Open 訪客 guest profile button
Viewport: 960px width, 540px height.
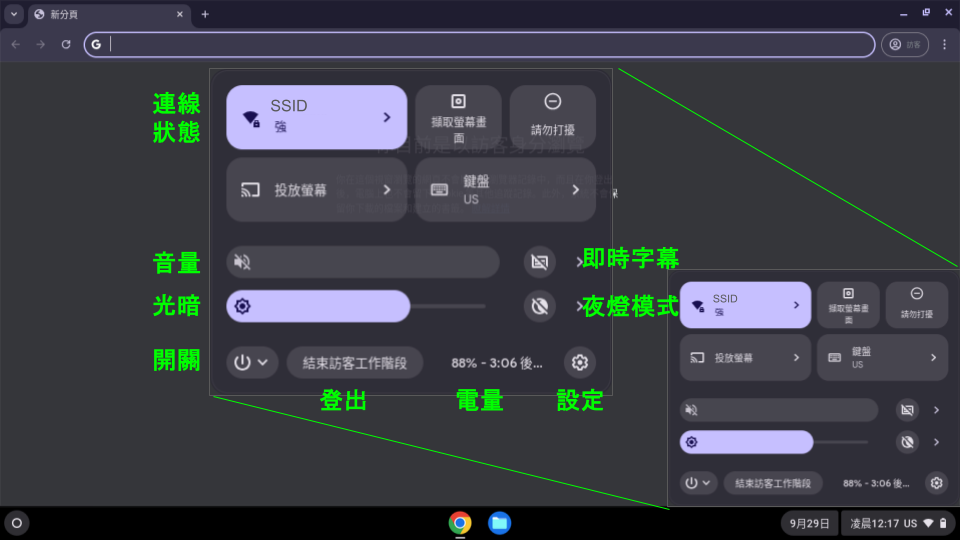click(905, 44)
